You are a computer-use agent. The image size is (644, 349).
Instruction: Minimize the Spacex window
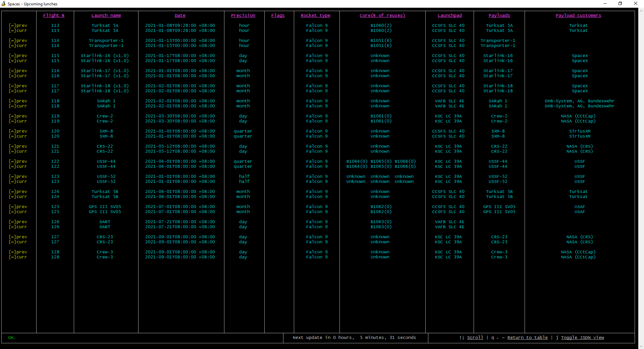pos(605,4)
